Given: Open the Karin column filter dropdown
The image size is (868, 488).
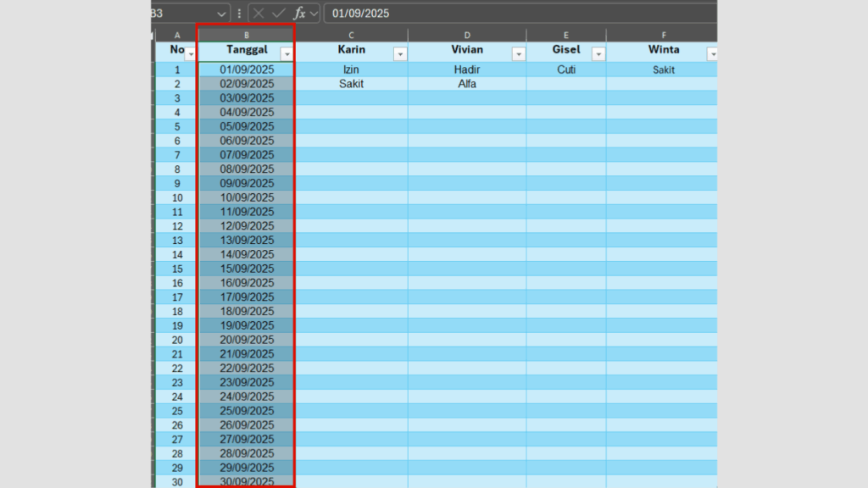Looking at the screenshot, I should tap(399, 54).
